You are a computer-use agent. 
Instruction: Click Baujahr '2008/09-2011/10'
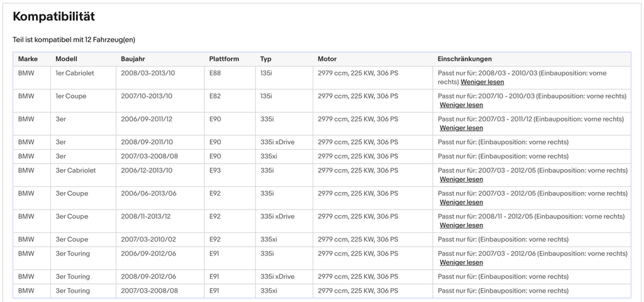[147, 142]
